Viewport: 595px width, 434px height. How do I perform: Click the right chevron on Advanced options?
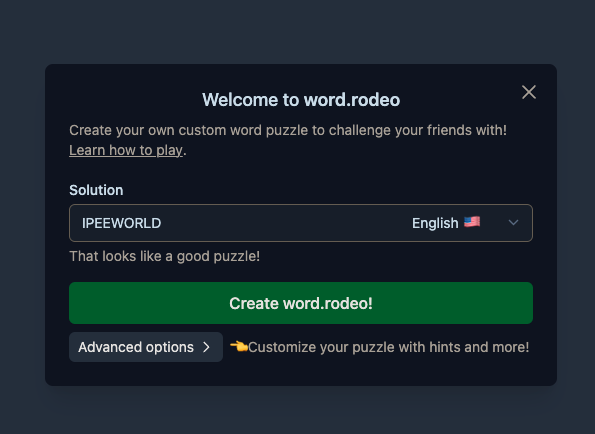point(206,347)
